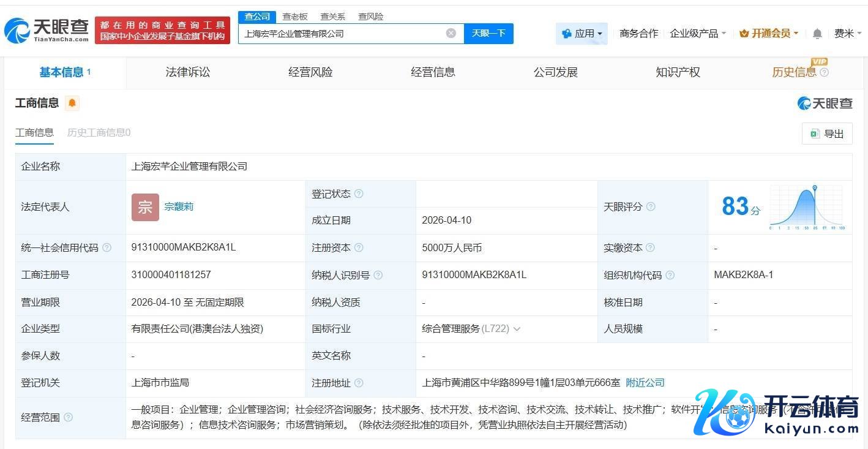Select the 查老板 search tab
The height and width of the screenshot is (449, 868).
point(295,17)
